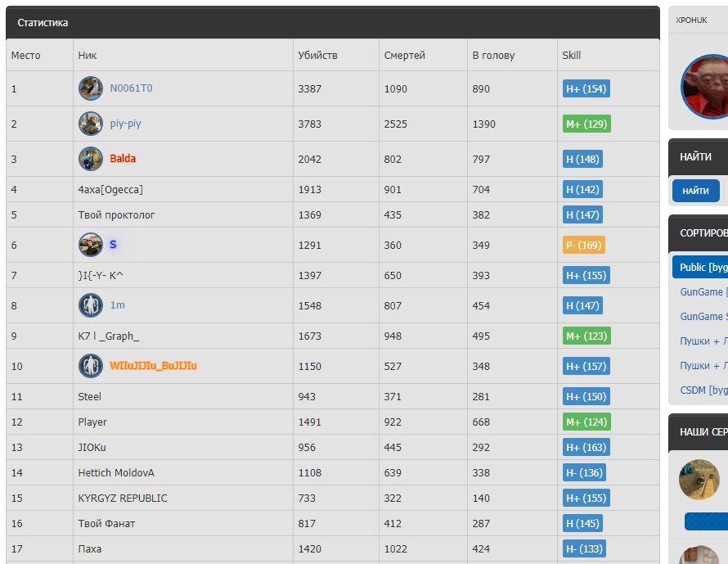The height and width of the screenshot is (564, 728).
Task: Open the first server map thumbnail
Action: pos(699,480)
